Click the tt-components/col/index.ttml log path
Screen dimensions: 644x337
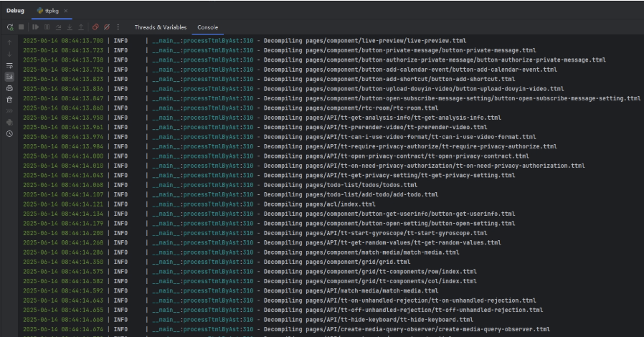[x=391, y=281]
